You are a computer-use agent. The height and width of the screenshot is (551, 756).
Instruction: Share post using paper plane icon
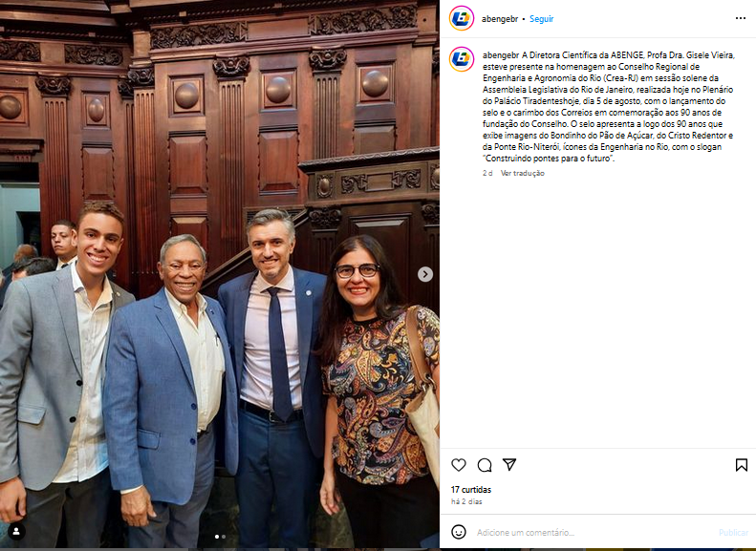pos(509,464)
